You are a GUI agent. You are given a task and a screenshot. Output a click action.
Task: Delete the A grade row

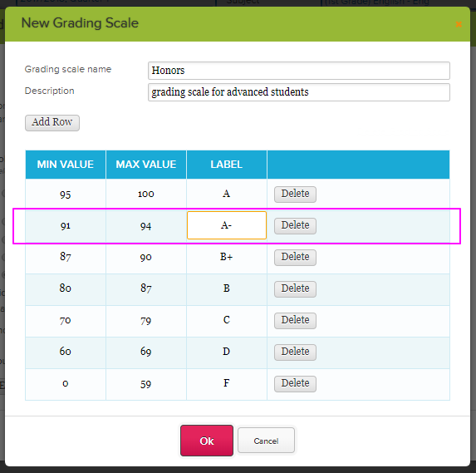(x=295, y=195)
